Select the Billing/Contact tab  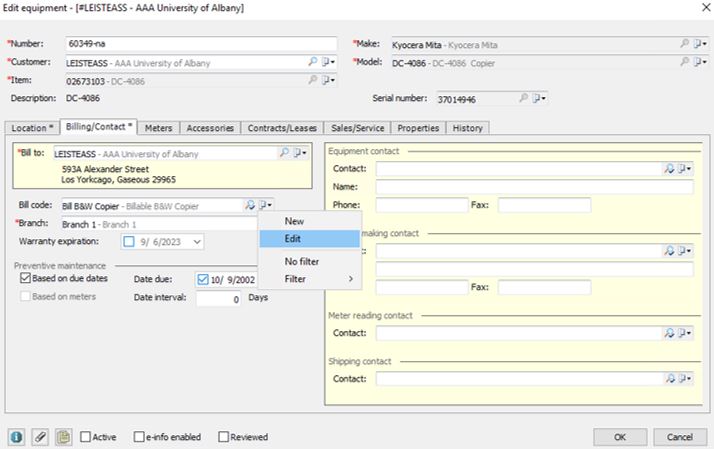tap(98, 127)
